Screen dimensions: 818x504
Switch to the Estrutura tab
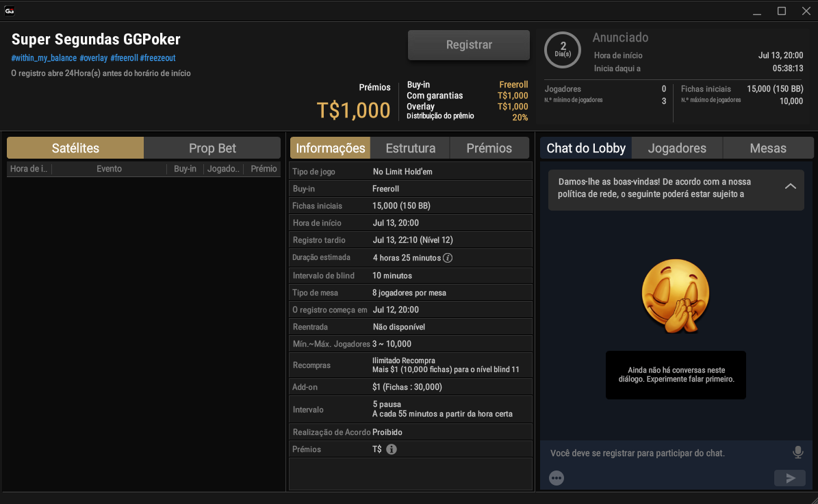[x=411, y=148]
